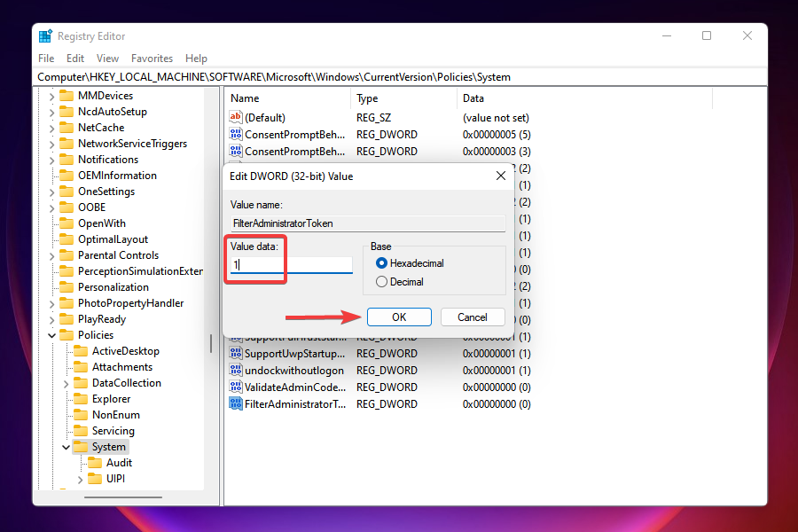Click the "undockwithoutlogon" value name
Image resolution: width=798 pixels, height=532 pixels.
[x=294, y=370]
